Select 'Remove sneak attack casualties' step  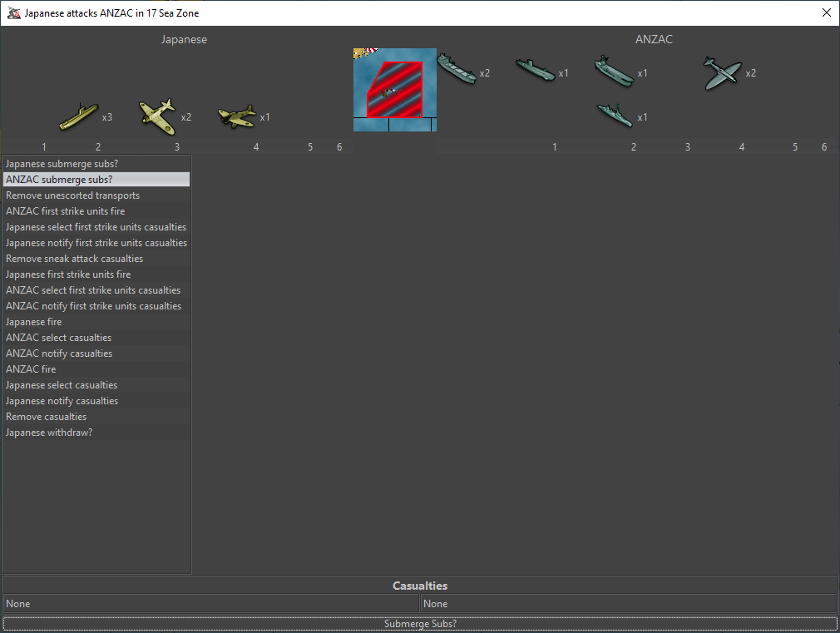96,259
